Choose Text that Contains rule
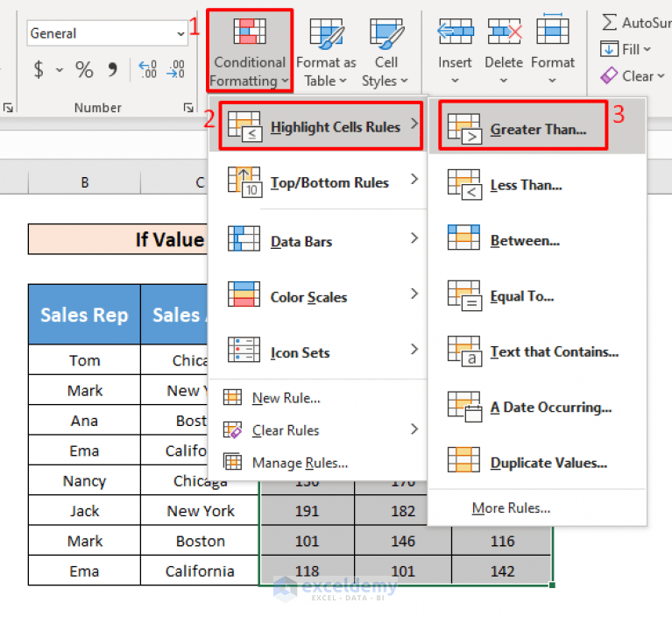 coord(537,351)
